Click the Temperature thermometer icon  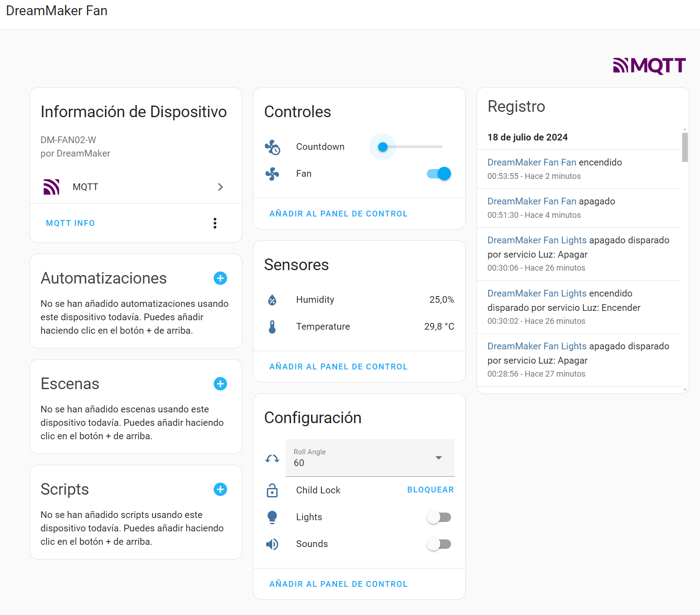click(272, 327)
